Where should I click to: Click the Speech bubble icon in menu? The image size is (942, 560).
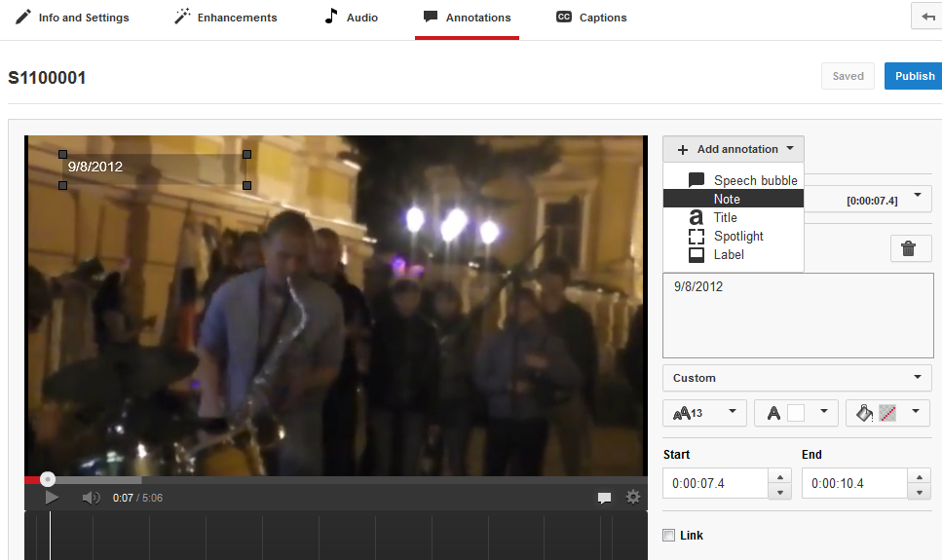697,179
